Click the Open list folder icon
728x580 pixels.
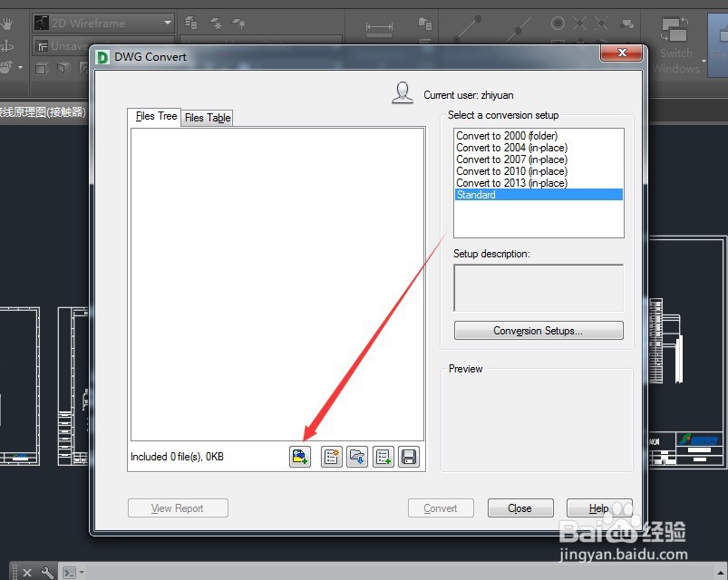[x=357, y=457]
